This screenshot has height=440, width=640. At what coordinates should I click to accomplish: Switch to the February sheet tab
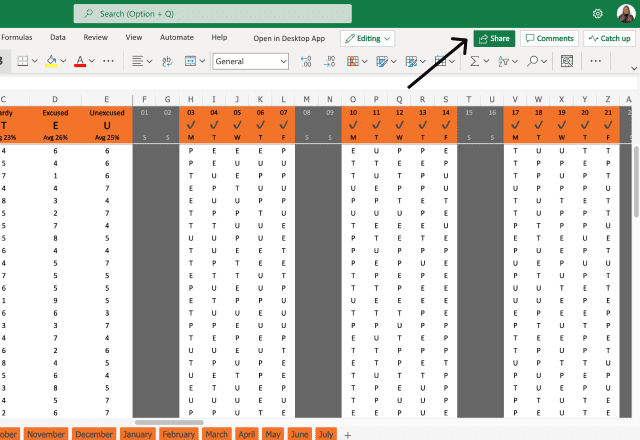(179, 434)
